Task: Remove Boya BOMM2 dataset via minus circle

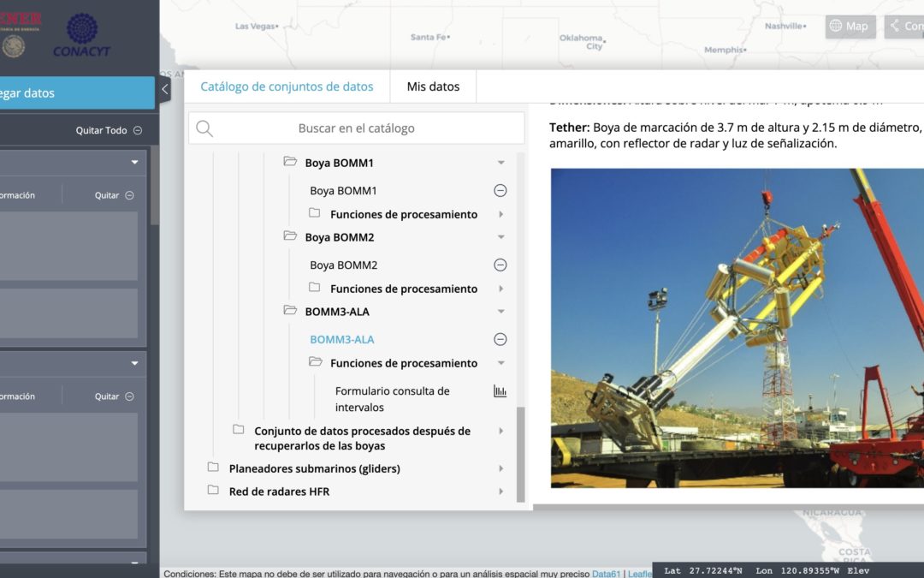Action: [x=500, y=265]
